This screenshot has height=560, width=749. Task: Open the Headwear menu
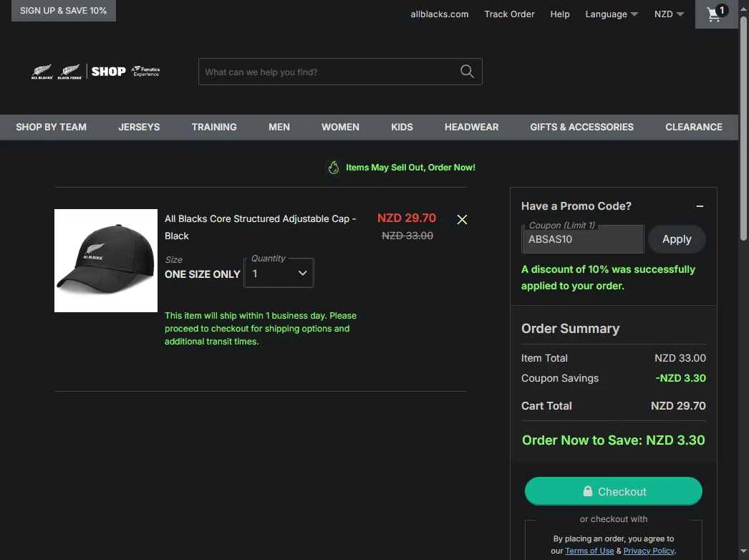pos(471,127)
